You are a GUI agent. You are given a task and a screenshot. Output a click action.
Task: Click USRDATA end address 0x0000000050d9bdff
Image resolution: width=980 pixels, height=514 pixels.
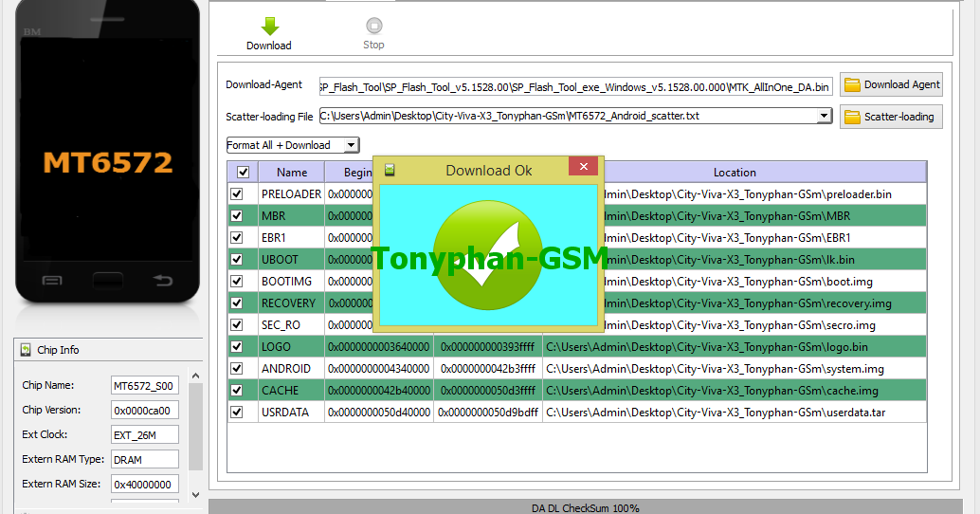(x=488, y=413)
